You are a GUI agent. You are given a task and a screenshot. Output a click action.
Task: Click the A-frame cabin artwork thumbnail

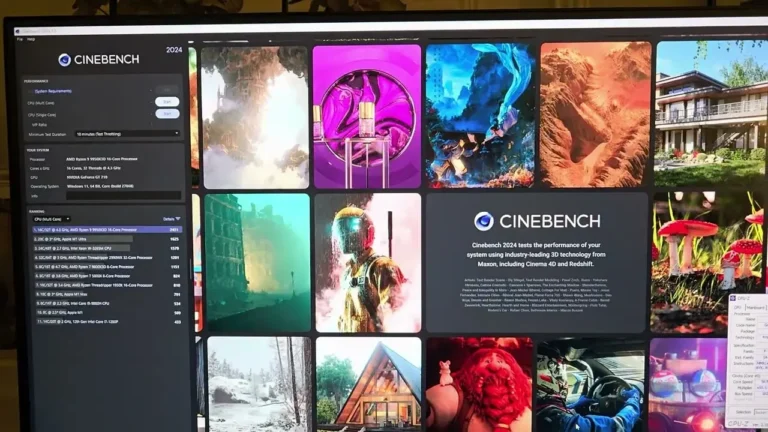click(368, 384)
